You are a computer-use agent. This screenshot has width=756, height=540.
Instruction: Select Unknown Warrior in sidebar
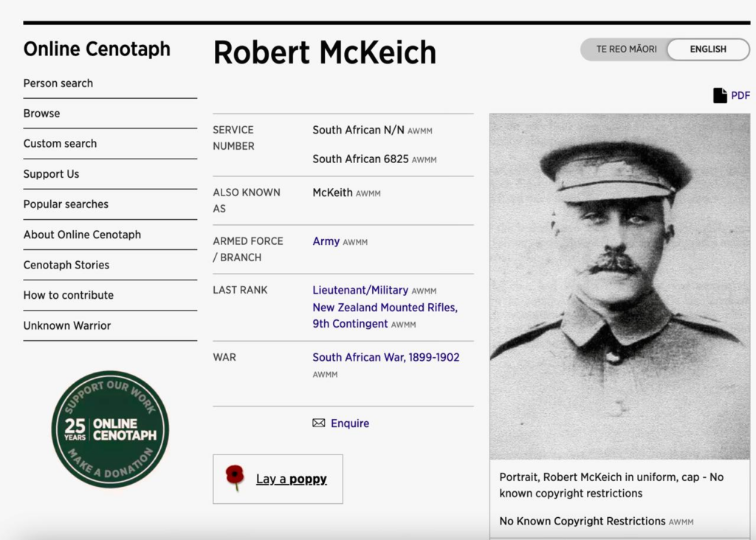67,325
